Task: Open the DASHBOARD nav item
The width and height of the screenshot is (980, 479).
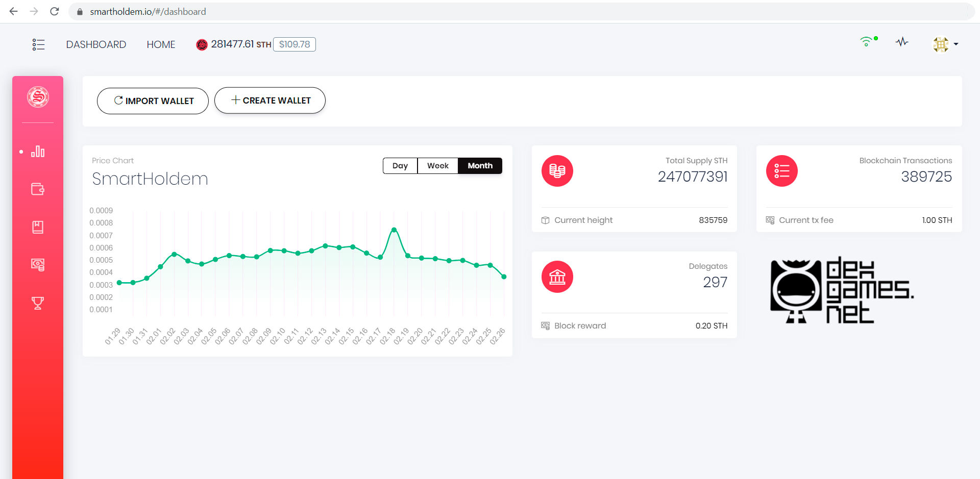Action: (96, 44)
